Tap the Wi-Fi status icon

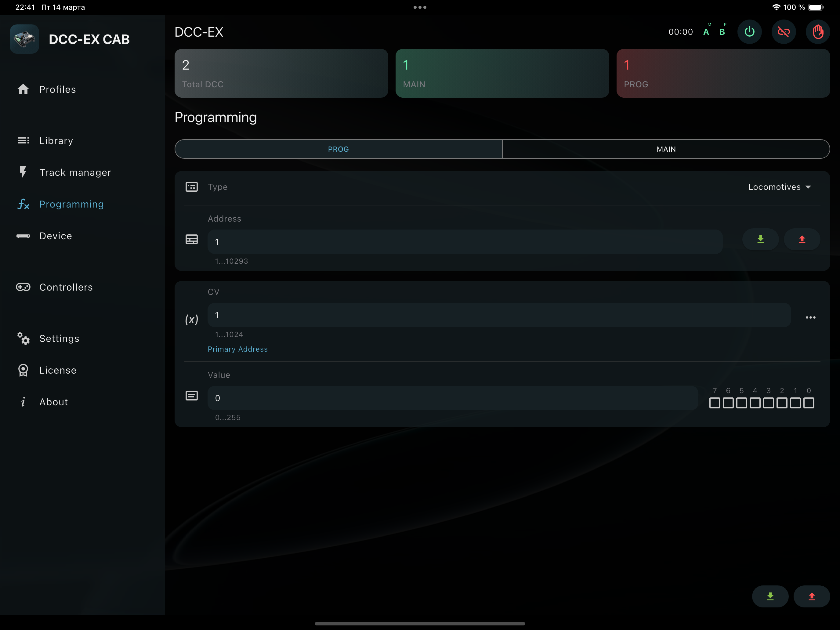pyautogui.click(x=776, y=7)
